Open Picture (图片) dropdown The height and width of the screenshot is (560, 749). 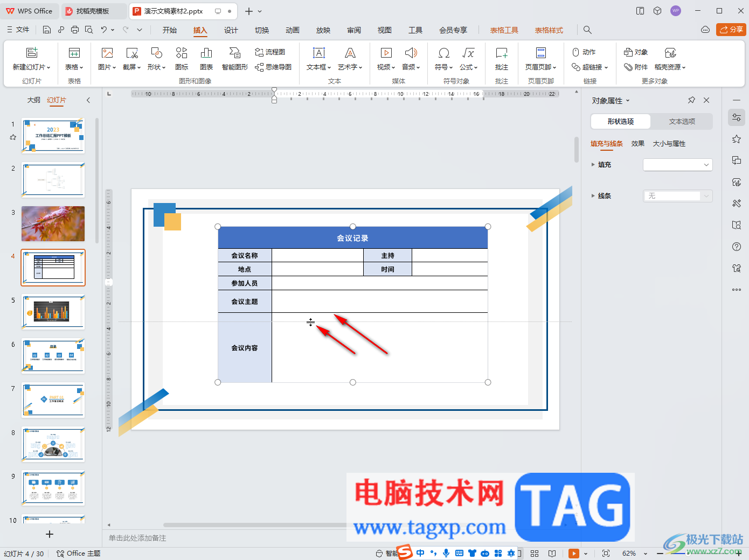click(107, 67)
